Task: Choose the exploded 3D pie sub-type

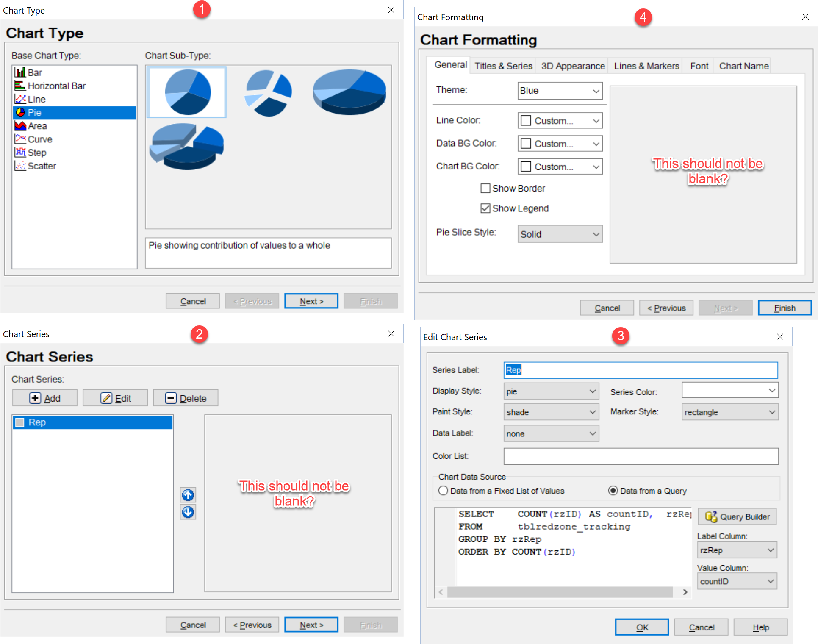Action: click(x=186, y=147)
